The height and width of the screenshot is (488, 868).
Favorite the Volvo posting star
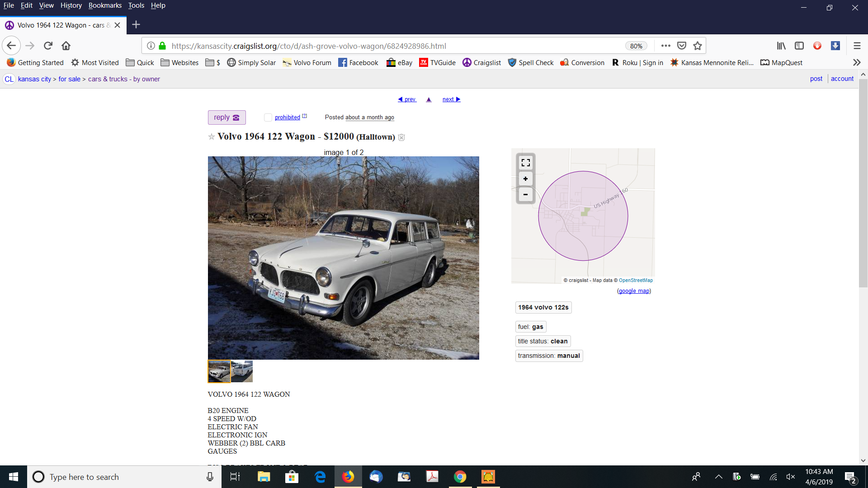click(x=211, y=136)
